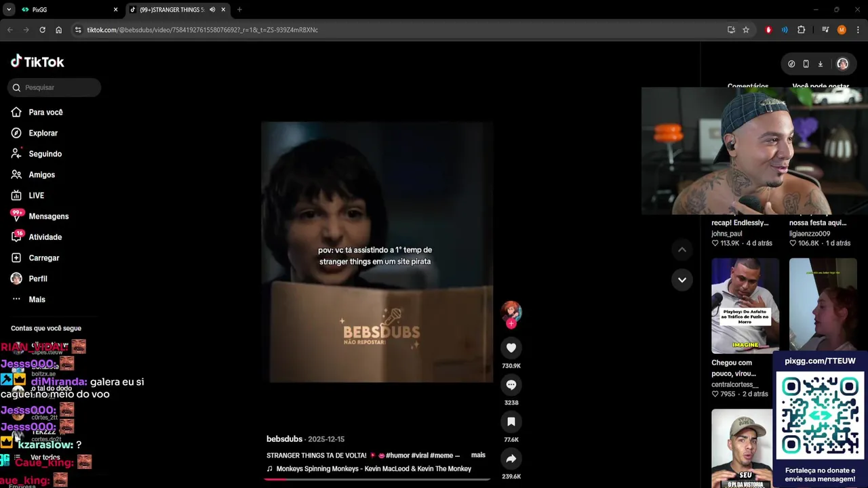The image size is (868, 488).
Task: Click the red hand ad blocker extension
Action: tap(768, 30)
